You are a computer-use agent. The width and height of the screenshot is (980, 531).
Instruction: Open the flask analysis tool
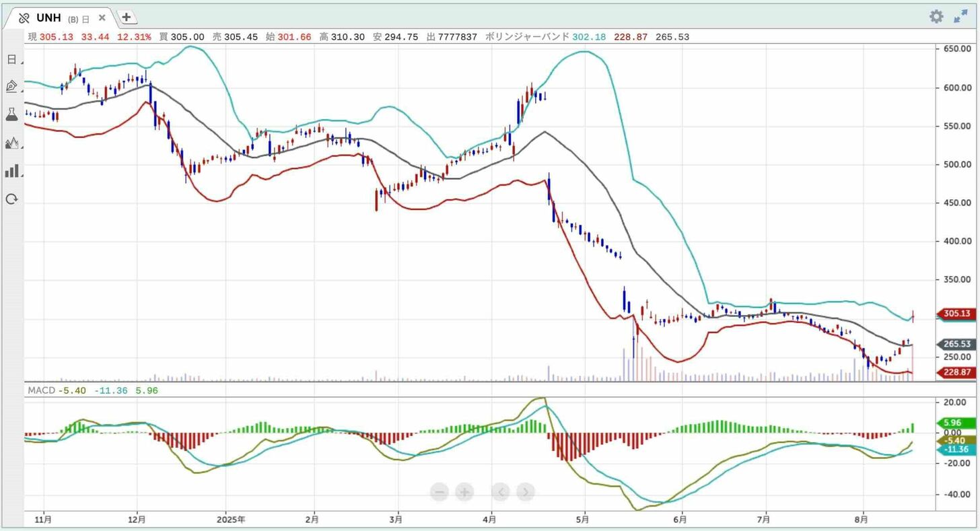pyautogui.click(x=11, y=114)
